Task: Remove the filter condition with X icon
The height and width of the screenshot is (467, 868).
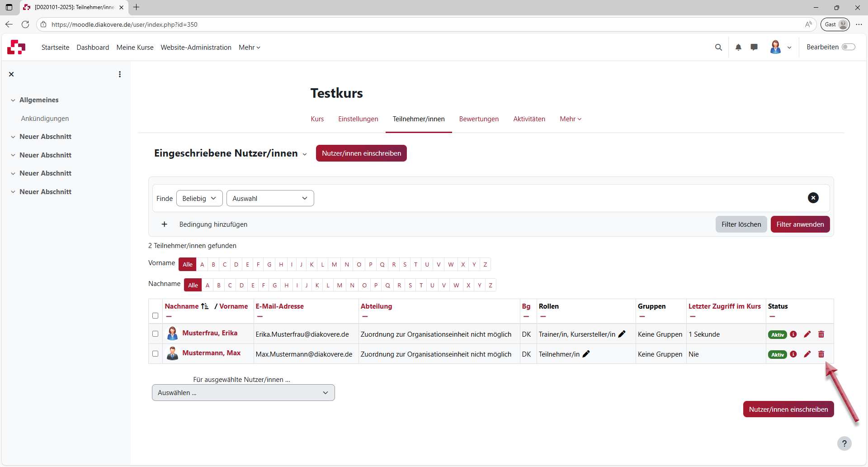Action: (813, 198)
